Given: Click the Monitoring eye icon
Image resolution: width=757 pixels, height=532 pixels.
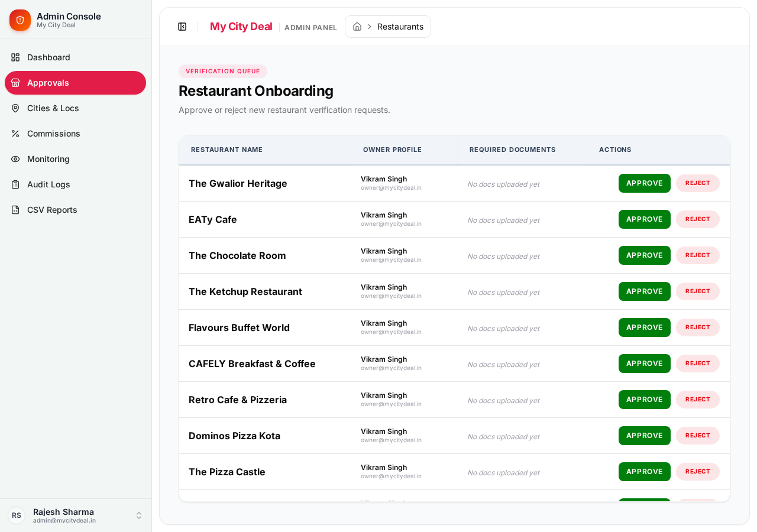Looking at the screenshot, I should click(15, 159).
